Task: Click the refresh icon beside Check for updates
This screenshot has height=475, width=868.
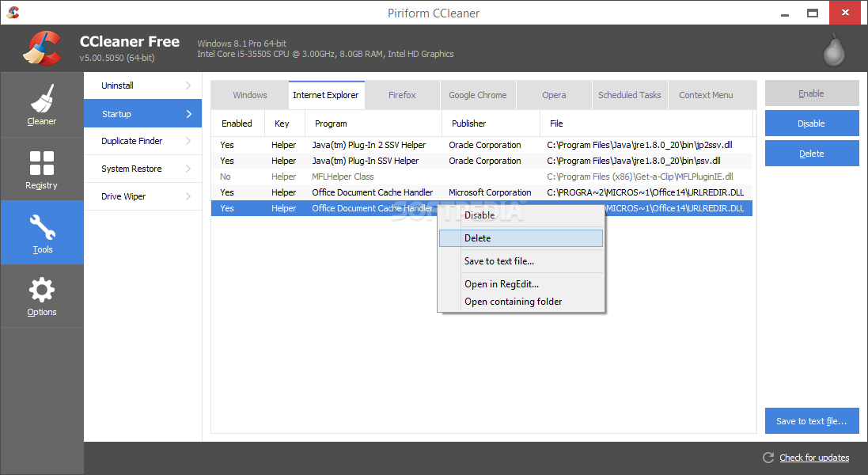Action: click(768, 458)
